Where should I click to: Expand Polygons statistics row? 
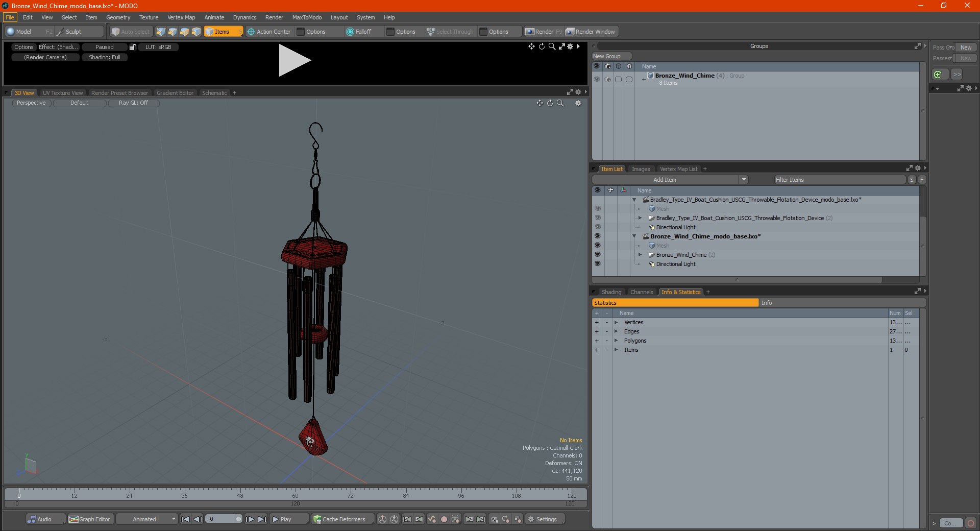pyautogui.click(x=617, y=341)
